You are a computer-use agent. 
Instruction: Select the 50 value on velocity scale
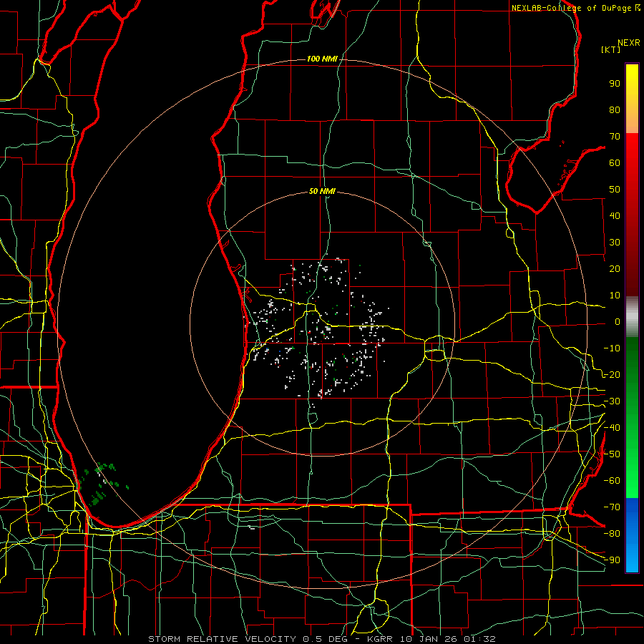615,190
